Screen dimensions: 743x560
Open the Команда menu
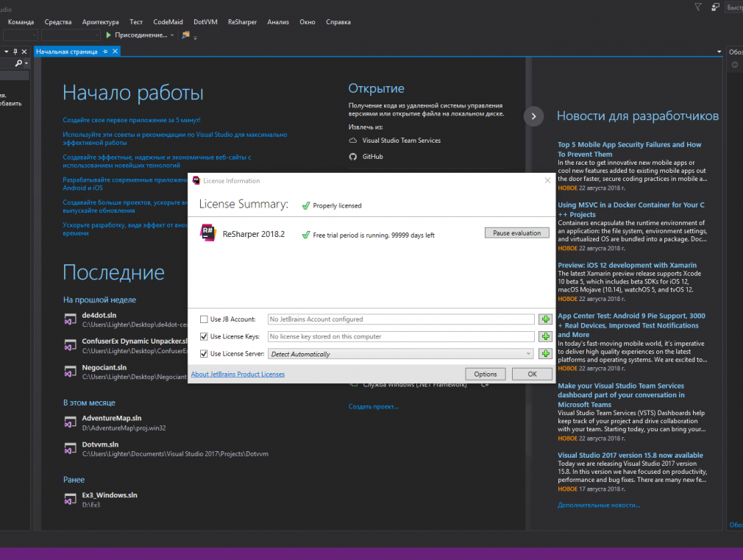click(21, 22)
